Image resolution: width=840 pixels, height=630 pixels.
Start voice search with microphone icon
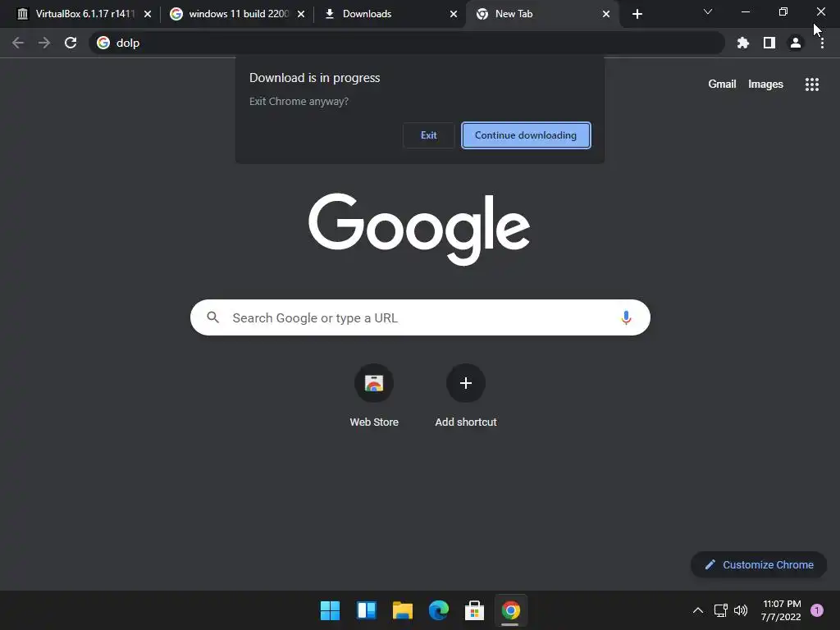626,317
